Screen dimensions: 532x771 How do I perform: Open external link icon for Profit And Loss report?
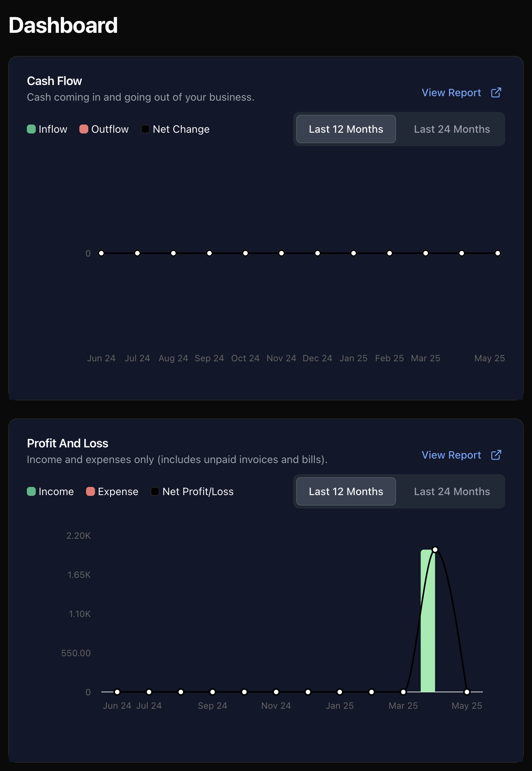[496, 455]
